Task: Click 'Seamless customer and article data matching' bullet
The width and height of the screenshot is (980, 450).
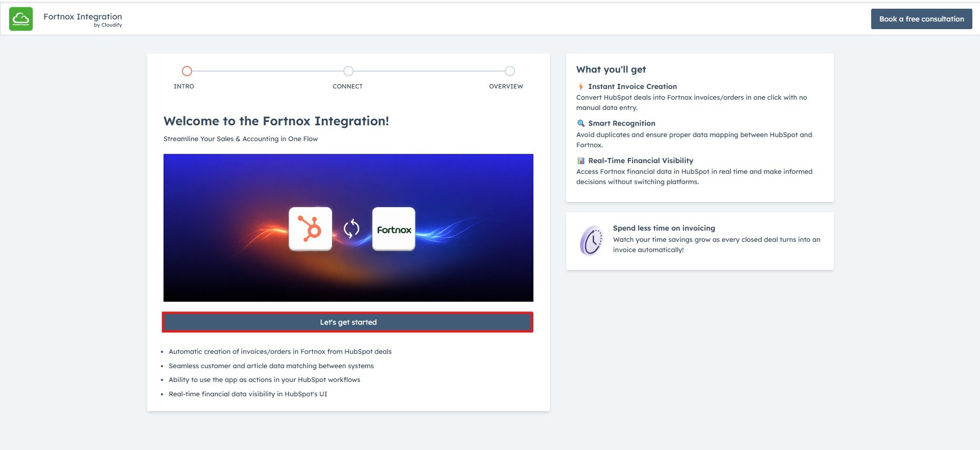Action: point(271,366)
